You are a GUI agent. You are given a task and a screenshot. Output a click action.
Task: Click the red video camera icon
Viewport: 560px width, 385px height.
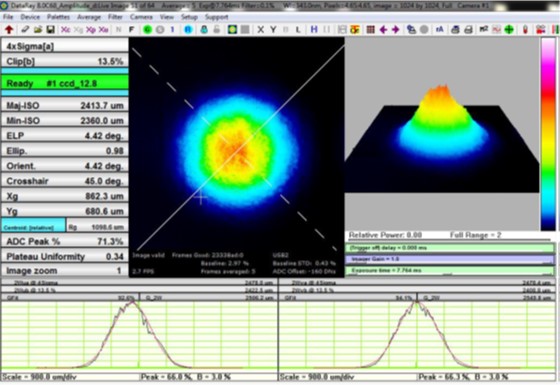pos(540,30)
